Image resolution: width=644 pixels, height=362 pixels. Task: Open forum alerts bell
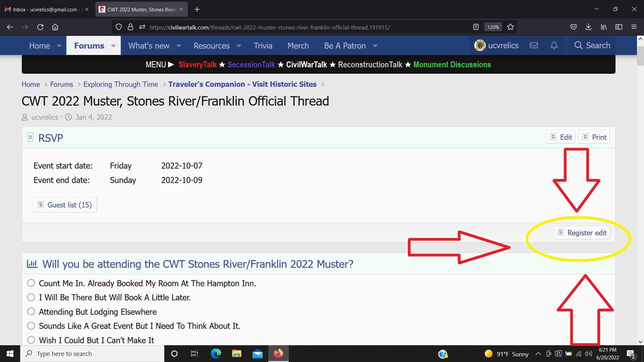coord(554,45)
